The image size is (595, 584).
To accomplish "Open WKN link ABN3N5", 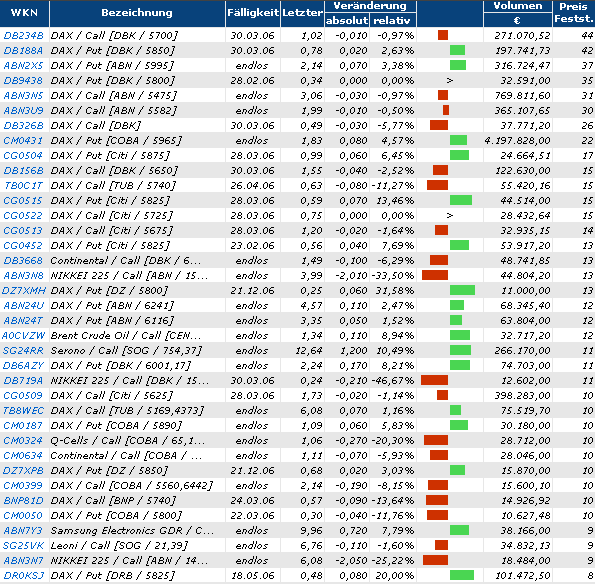I will (23, 95).
